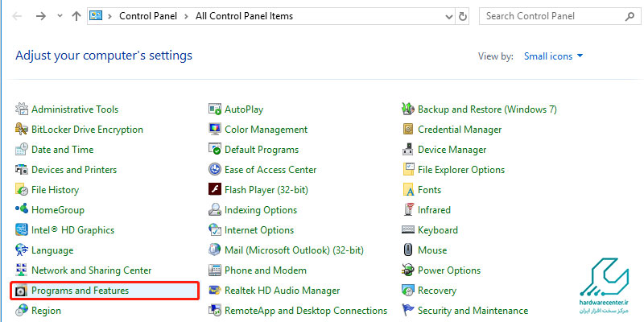This screenshot has width=644, height=322.
Task: Click the File History icon
Action: (22, 190)
